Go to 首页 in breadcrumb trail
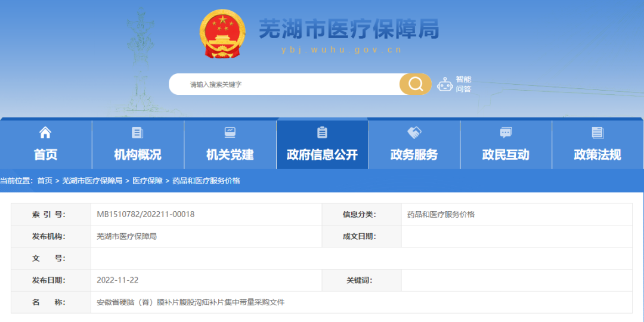Viewport: 644px width, 322px height. tap(45, 181)
